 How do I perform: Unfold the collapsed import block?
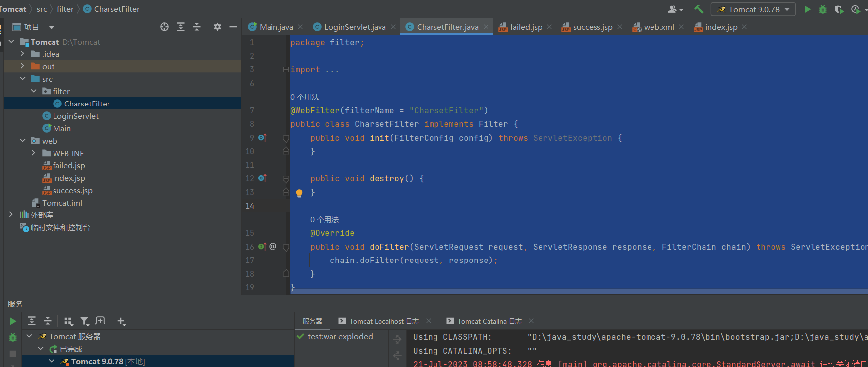286,70
